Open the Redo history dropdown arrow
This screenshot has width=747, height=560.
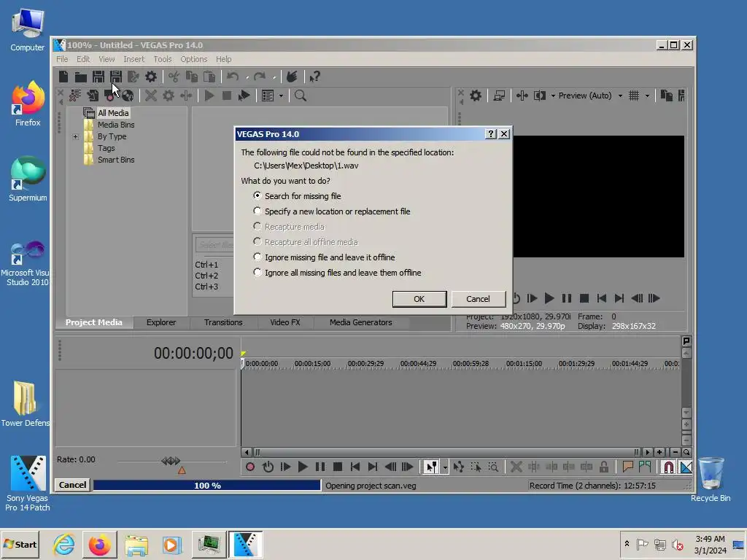274,77
